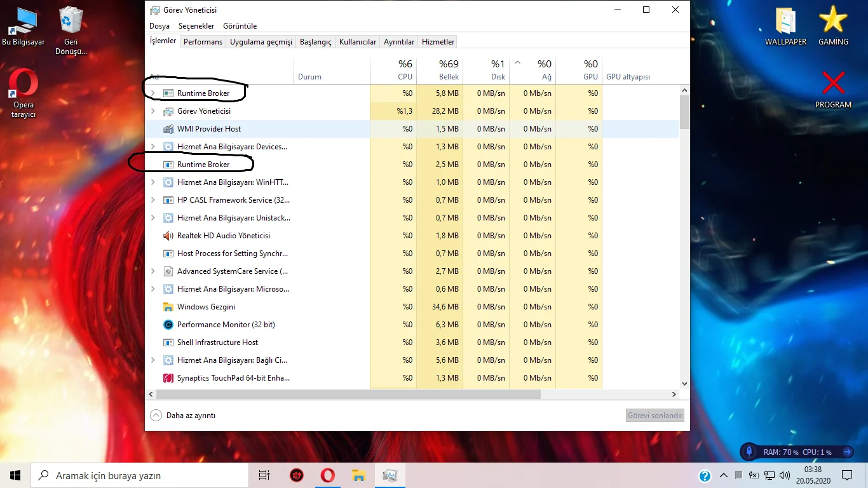
Task: Click the Shell Infrastructure Host process icon
Action: [168, 342]
